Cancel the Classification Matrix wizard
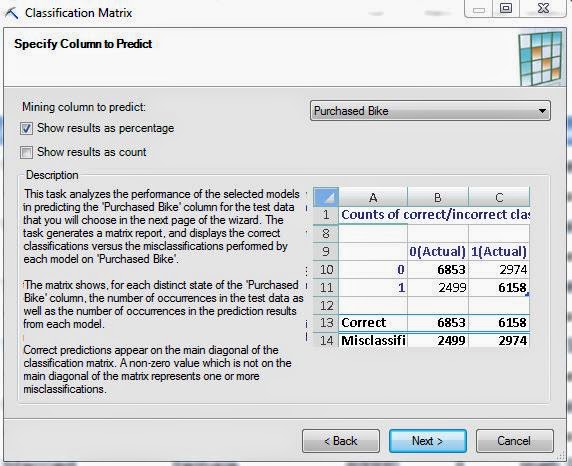 (x=514, y=441)
